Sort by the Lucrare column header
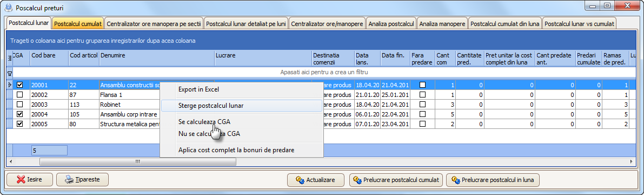 [x=263, y=58]
